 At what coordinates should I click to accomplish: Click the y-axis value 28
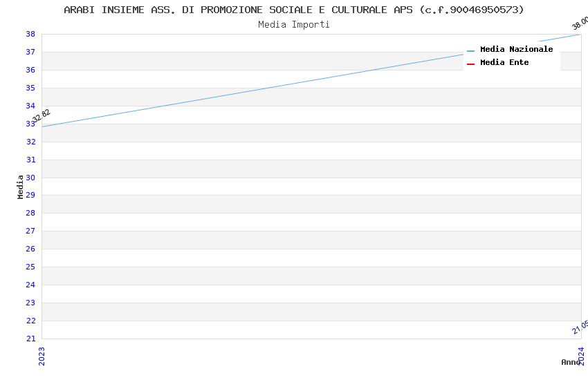[x=30, y=213]
